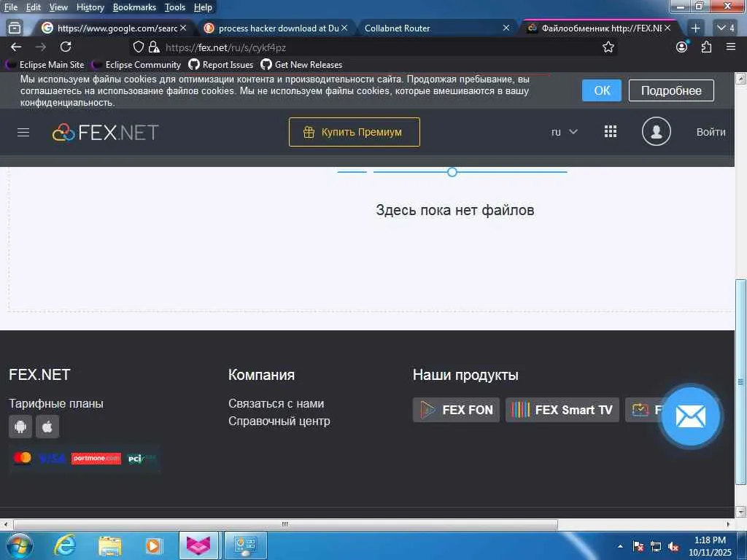This screenshot has height=560, width=747.
Task: Open Get New Releases bookmark
Action: point(301,65)
